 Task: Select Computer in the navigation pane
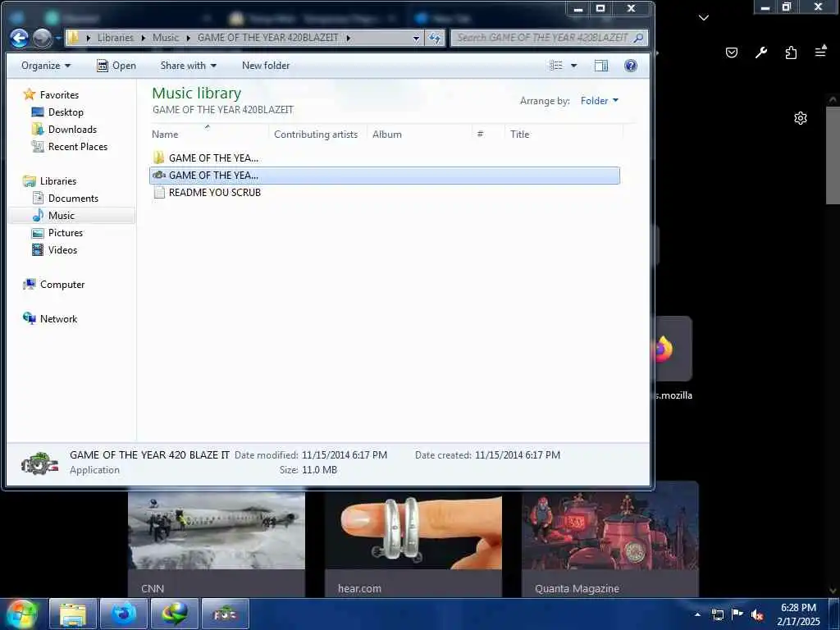[62, 285]
